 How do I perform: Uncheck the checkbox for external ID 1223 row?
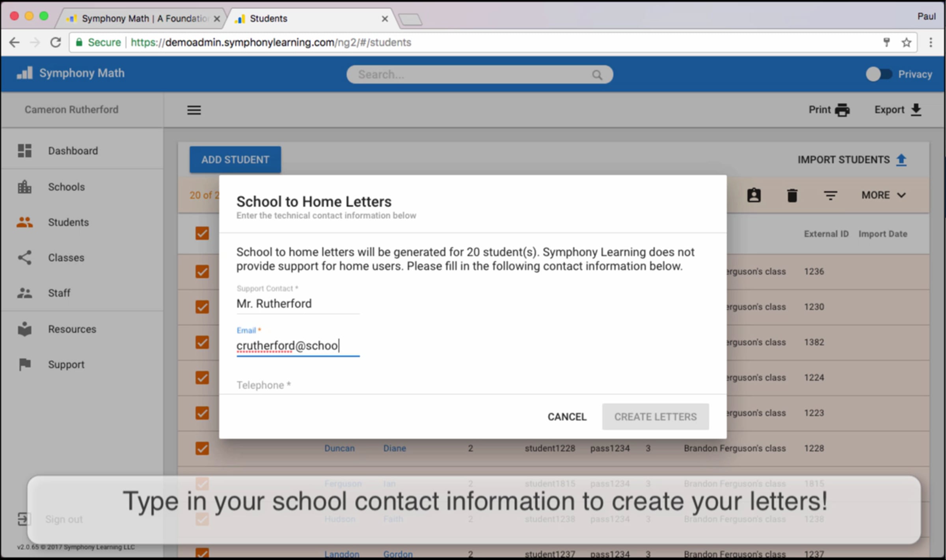coord(202,413)
